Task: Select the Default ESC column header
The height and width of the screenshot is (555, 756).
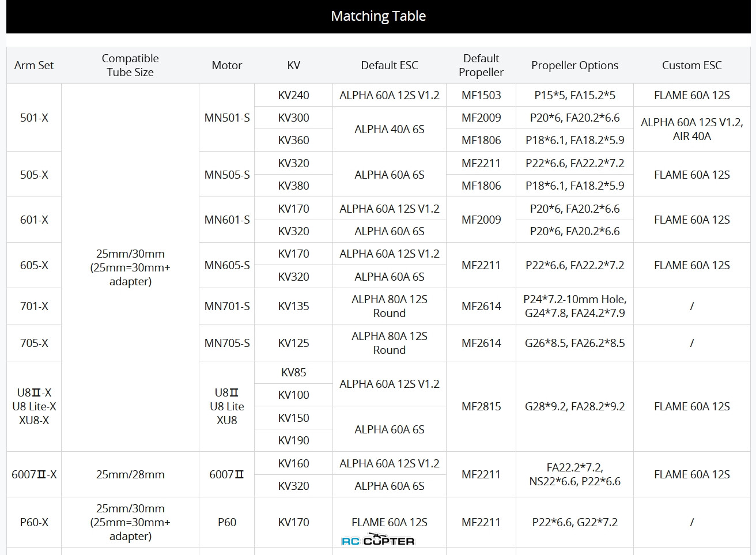Action: click(x=390, y=65)
